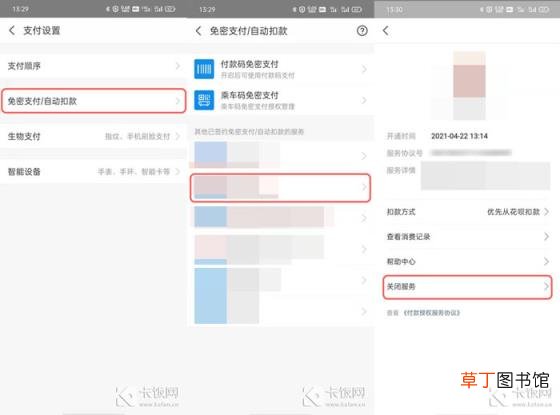Open 支付顺序 setting
This screenshot has height=415, width=560.
(93, 66)
